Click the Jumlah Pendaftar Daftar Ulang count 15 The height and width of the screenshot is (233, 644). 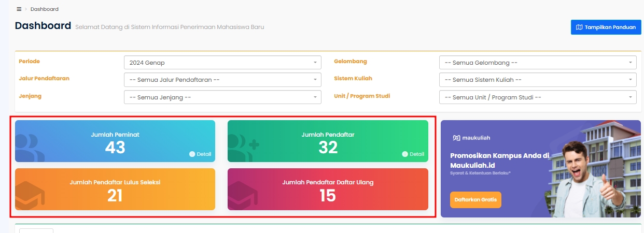point(328,195)
